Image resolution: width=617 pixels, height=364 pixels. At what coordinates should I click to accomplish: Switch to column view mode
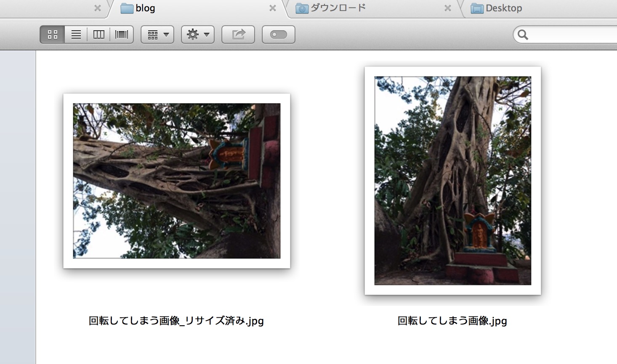click(x=99, y=34)
